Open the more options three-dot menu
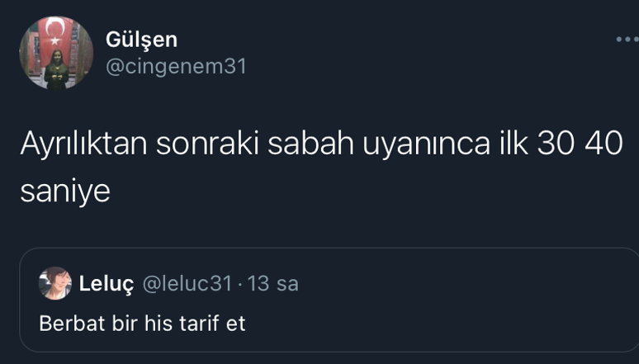Image resolution: width=639 pixels, height=364 pixels. [627, 40]
